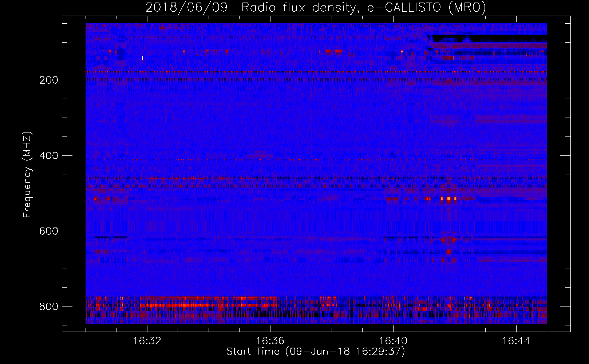Click the '800' frequency tick label
The image size is (589, 364).
pos(49,306)
